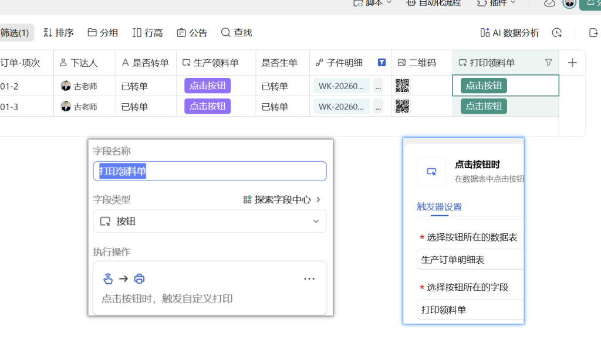Select the 生产领料单 column header
Viewport: 601px width, 364px height.
[x=216, y=63]
